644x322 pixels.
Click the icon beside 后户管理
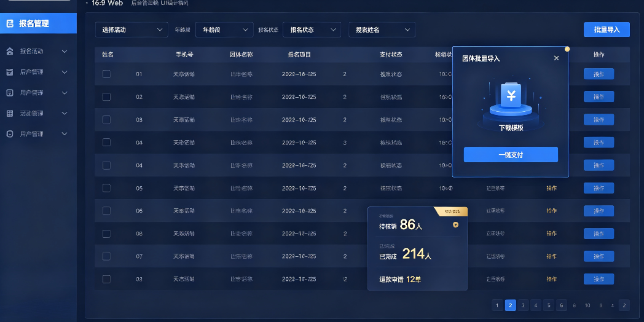point(10,72)
